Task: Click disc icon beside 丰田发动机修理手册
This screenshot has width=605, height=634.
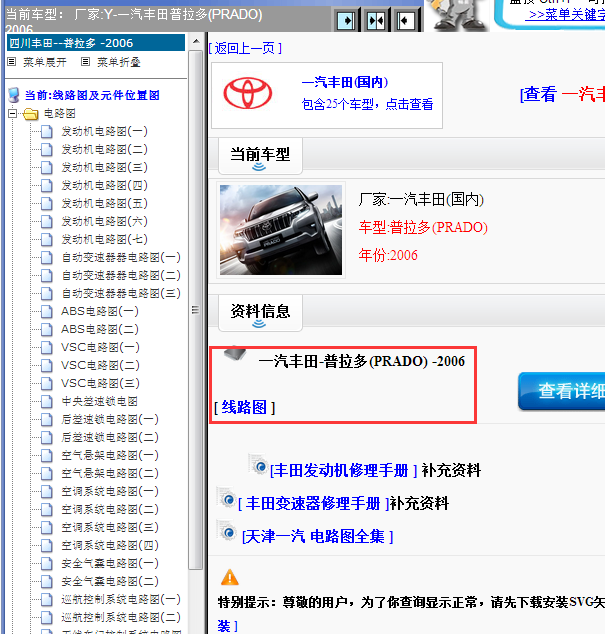Action: click(x=259, y=466)
